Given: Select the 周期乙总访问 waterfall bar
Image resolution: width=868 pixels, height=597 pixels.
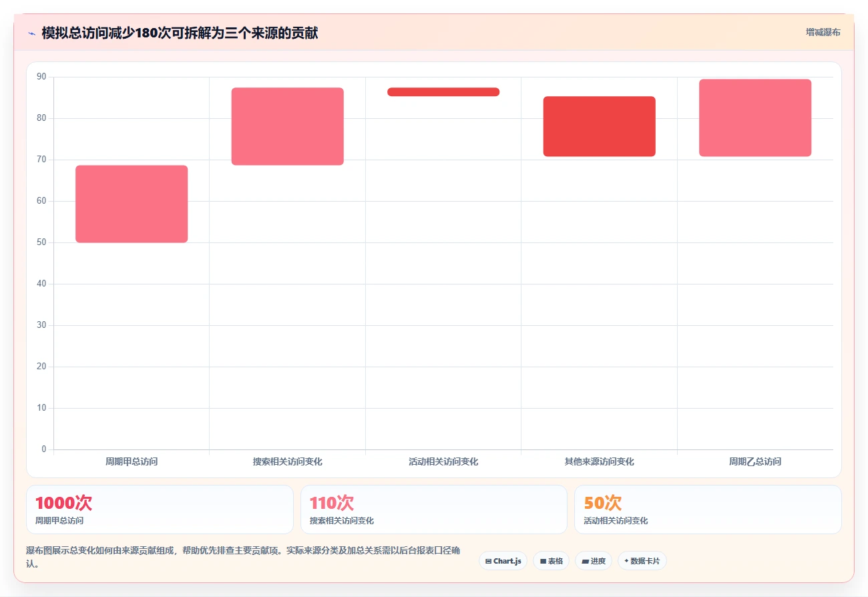Looking at the screenshot, I should click(x=755, y=118).
